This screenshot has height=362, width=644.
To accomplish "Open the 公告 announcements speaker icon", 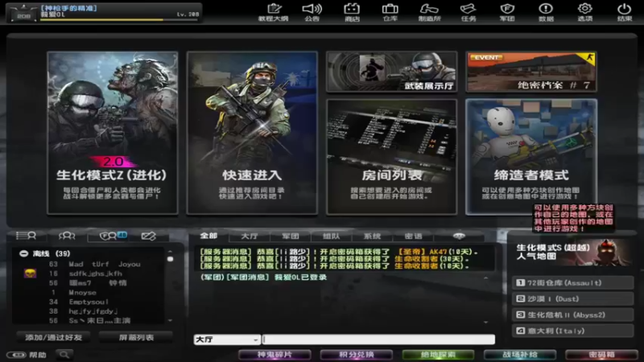I will pyautogui.click(x=312, y=12).
